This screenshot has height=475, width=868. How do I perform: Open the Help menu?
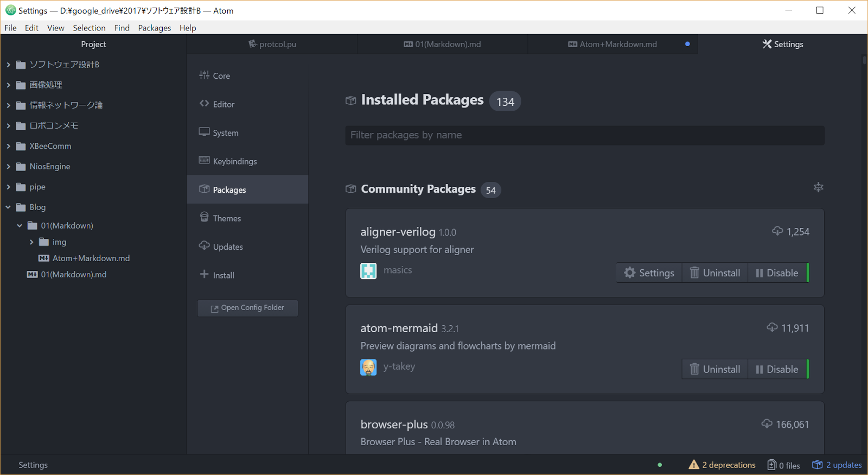[188, 28]
